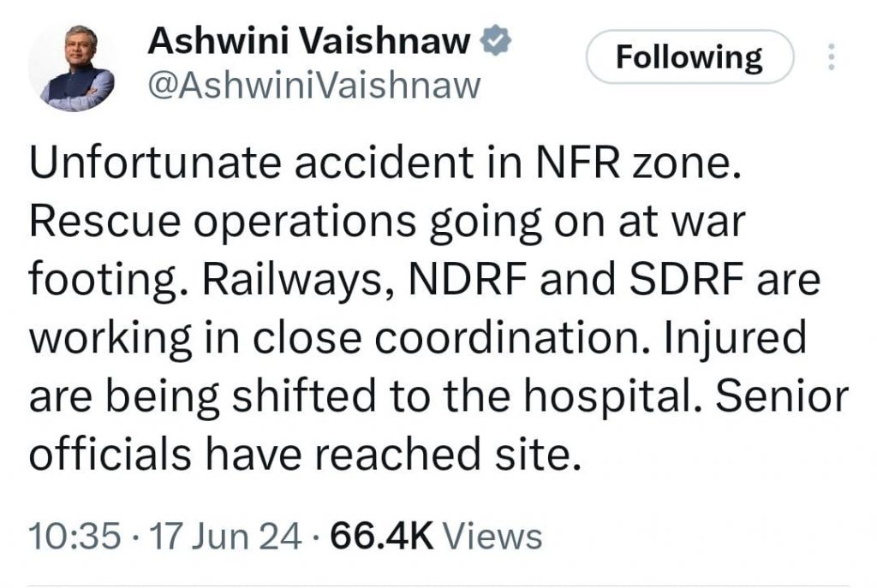The image size is (877, 588).
Task: Select the 17 Jun 24 date
Action: 226,537
